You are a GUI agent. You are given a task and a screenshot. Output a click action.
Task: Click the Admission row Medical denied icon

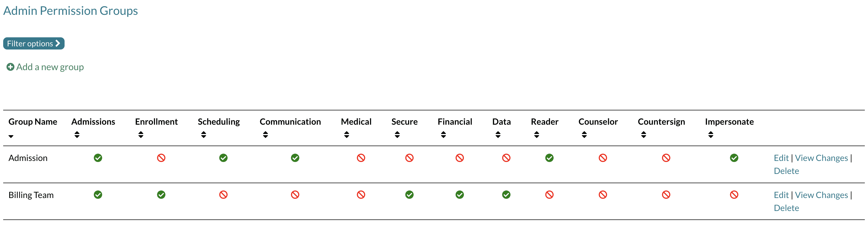[x=361, y=158]
